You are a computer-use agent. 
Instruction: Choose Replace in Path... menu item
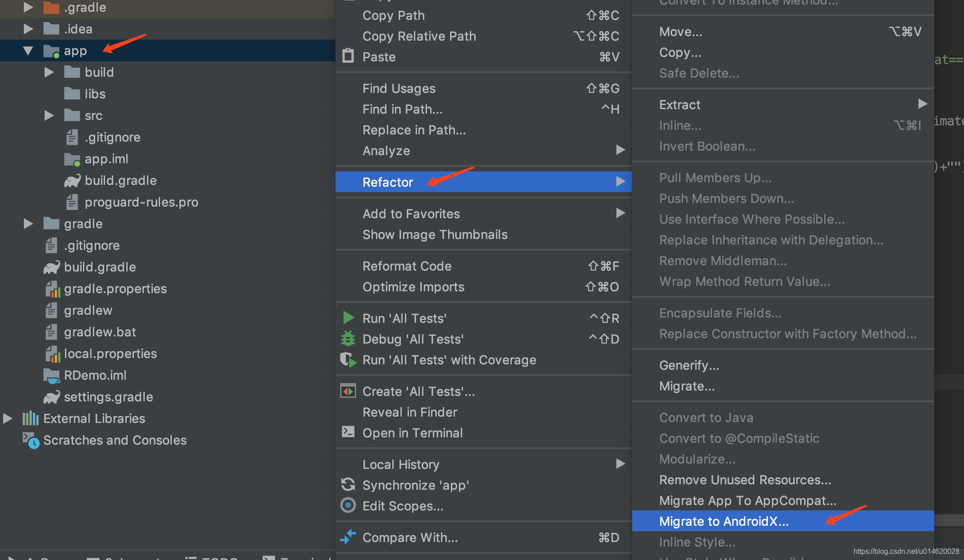[x=483, y=130]
